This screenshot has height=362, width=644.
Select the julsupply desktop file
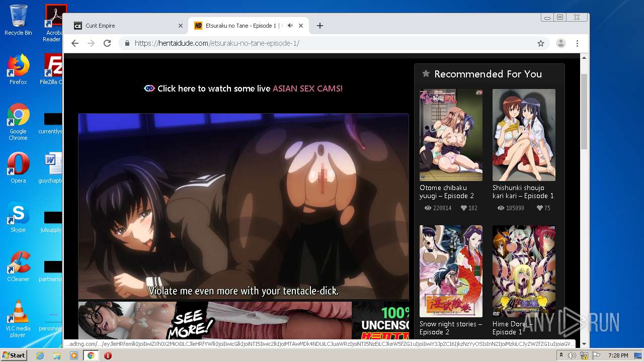click(51, 222)
